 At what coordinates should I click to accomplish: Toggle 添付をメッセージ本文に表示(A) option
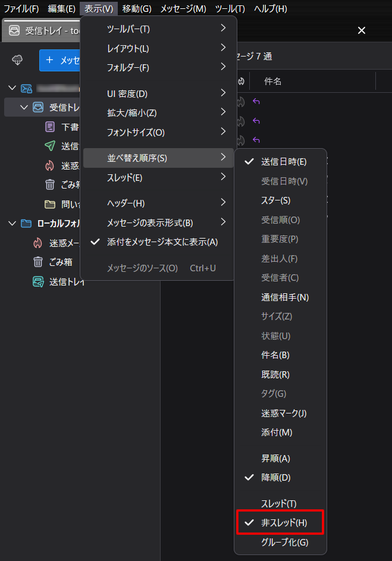[x=162, y=242]
